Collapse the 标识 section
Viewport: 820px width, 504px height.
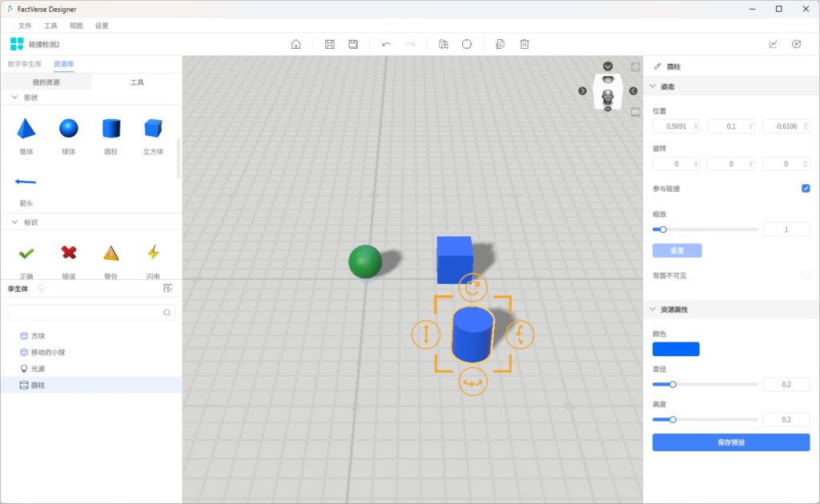(x=14, y=222)
